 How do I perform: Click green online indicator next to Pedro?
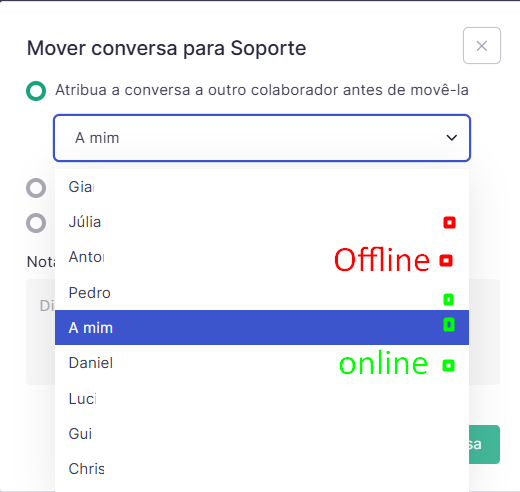(x=448, y=299)
